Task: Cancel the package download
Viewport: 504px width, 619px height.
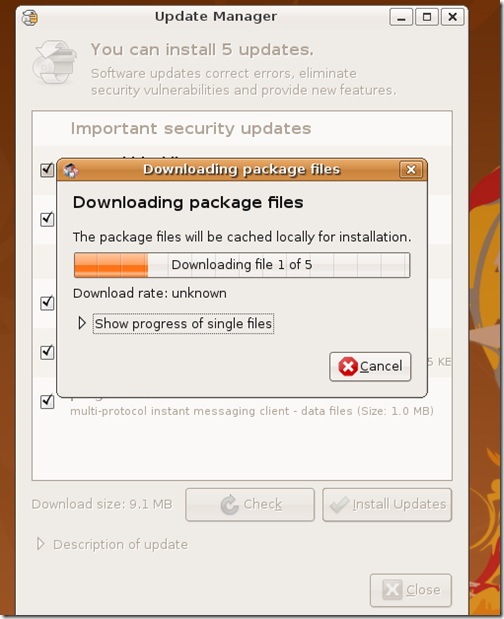Action: point(370,367)
